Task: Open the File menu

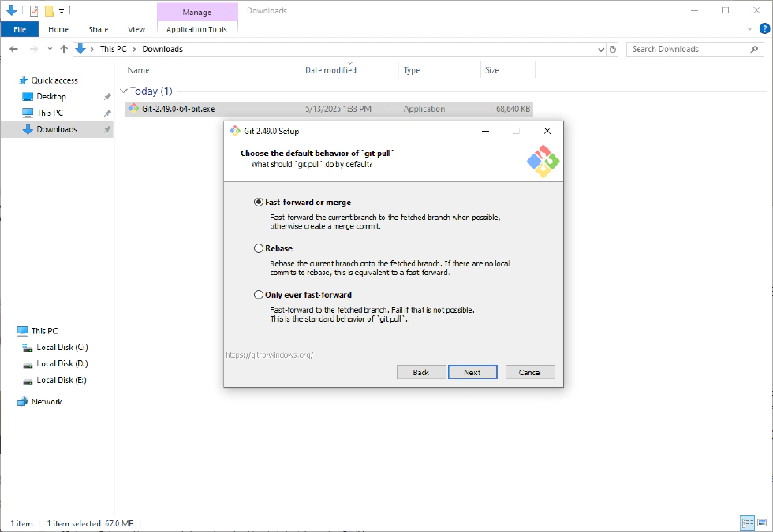Action: point(20,29)
